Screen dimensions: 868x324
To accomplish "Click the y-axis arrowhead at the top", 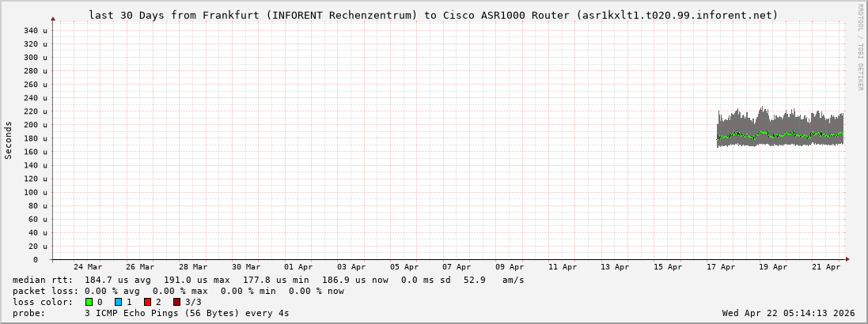I will pyautogui.click(x=53, y=18).
